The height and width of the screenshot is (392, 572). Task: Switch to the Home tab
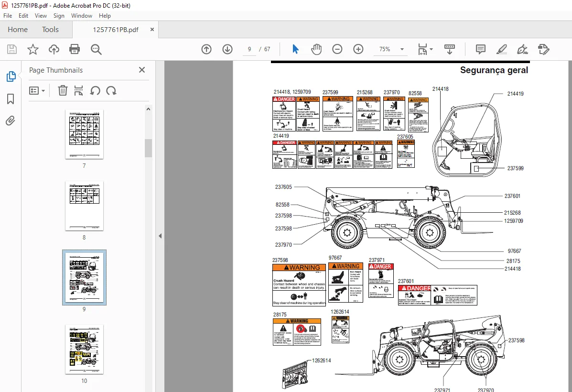click(18, 30)
